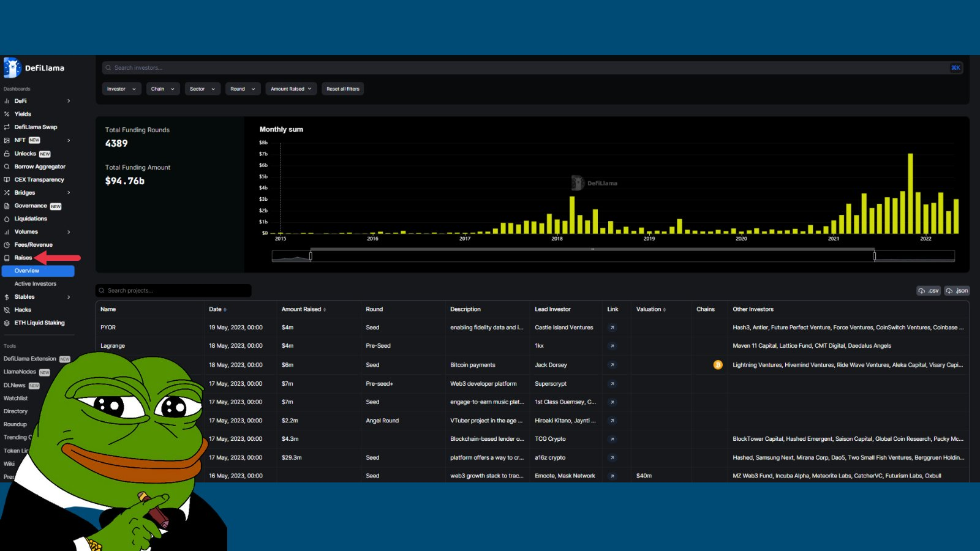Select the Overview tab under Raises
Image resolution: width=980 pixels, height=551 pixels.
[x=38, y=271]
